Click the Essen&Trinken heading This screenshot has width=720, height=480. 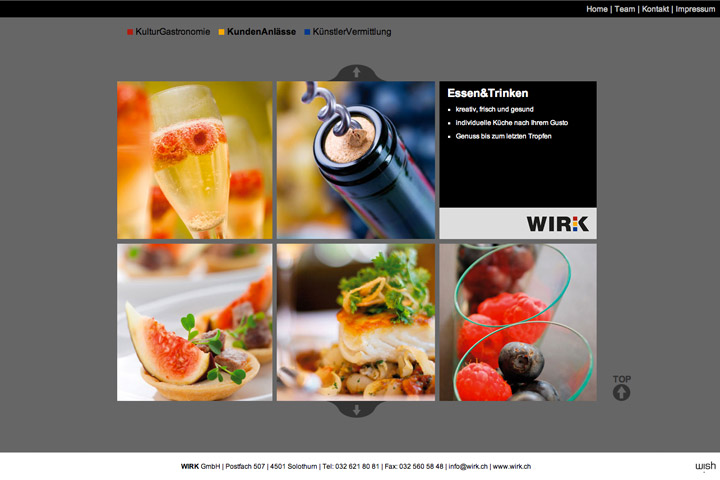[488, 93]
